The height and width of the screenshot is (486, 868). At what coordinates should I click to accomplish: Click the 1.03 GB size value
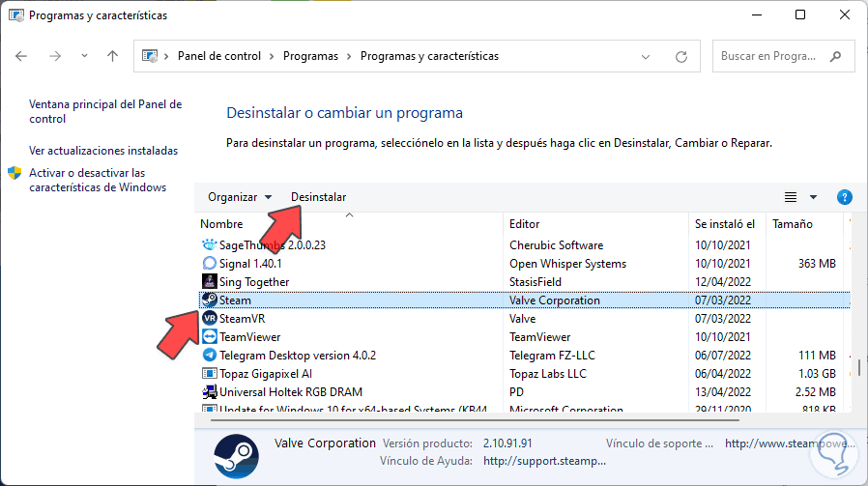point(817,374)
